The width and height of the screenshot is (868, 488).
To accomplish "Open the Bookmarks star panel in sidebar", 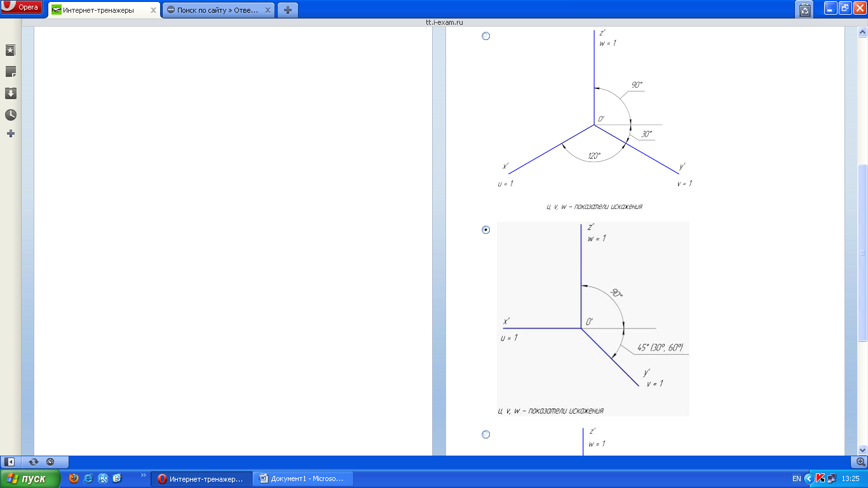I will pos(10,50).
